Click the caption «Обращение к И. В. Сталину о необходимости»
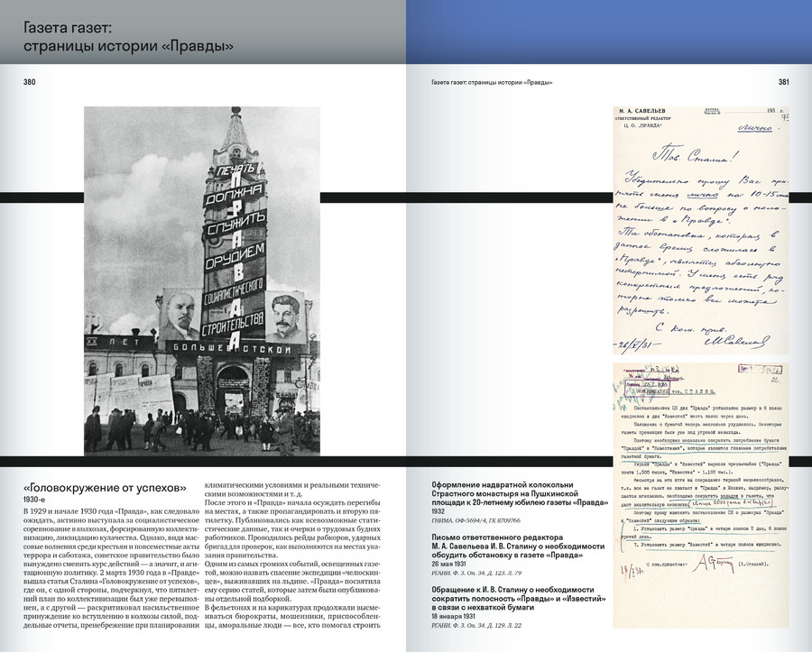 [x=519, y=598]
